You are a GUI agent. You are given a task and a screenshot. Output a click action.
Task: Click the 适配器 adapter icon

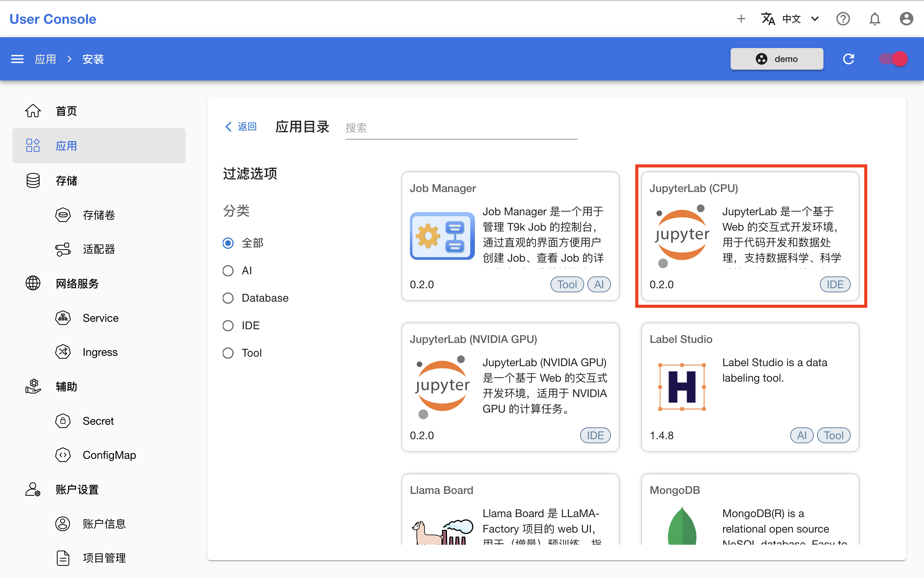63,249
